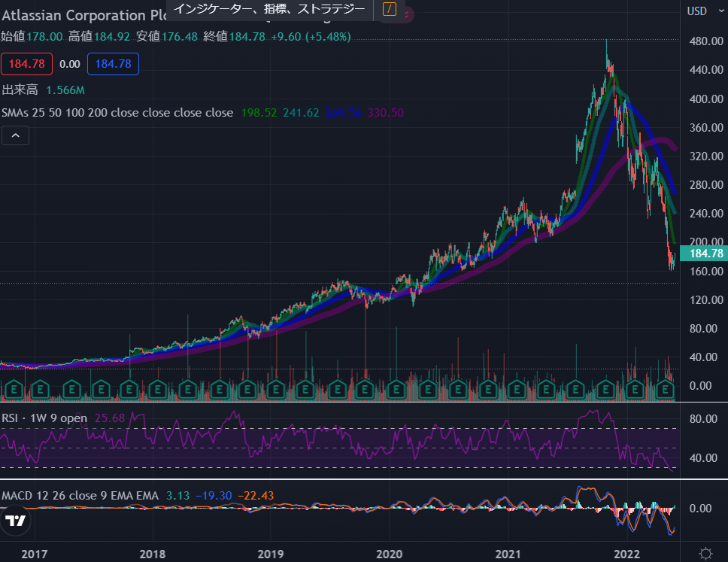728x562 pixels.
Task: Click the red 184.78 sell price button
Action: click(x=26, y=64)
